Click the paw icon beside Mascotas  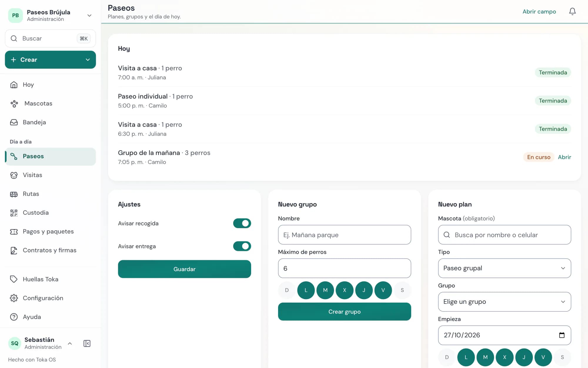pos(14,104)
